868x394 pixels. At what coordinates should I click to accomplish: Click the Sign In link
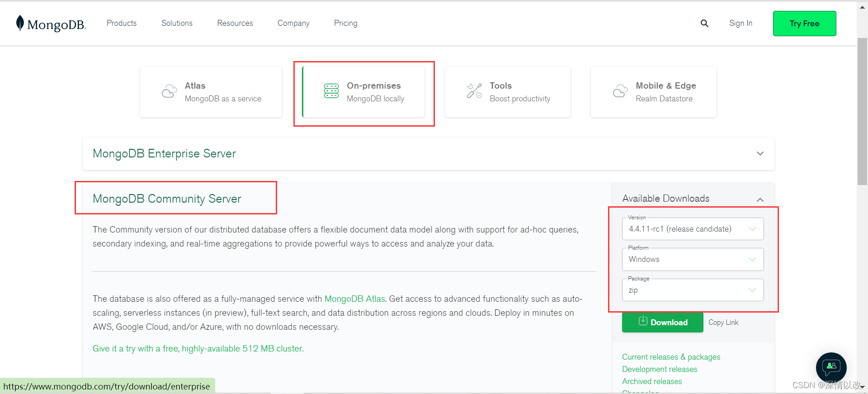coord(741,23)
